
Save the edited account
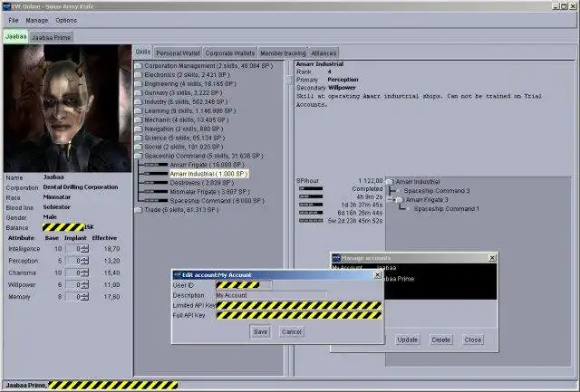pyautogui.click(x=260, y=331)
